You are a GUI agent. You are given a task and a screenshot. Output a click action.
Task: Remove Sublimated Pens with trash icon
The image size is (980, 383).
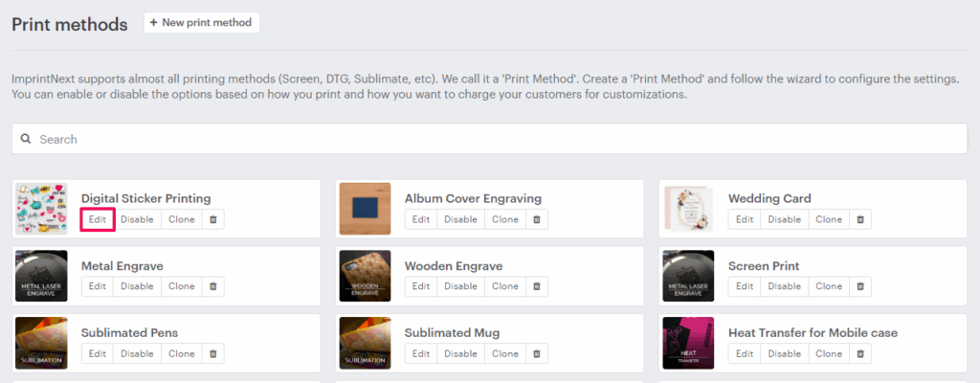click(213, 353)
